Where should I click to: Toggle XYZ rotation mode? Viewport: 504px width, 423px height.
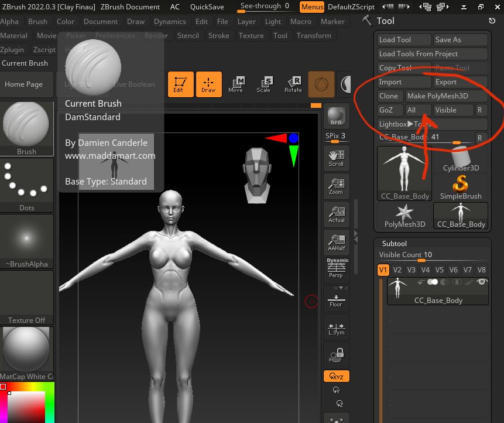pyautogui.click(x=336, y=376)
